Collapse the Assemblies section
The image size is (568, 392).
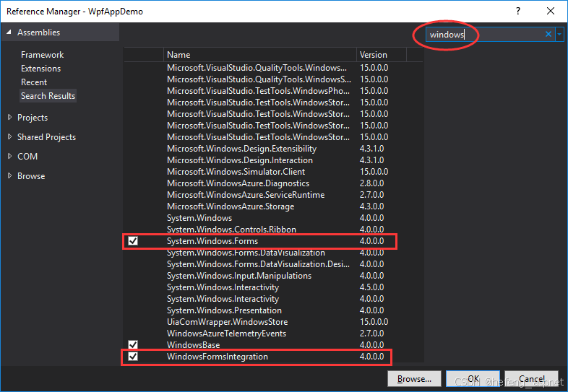click(9, 32)
